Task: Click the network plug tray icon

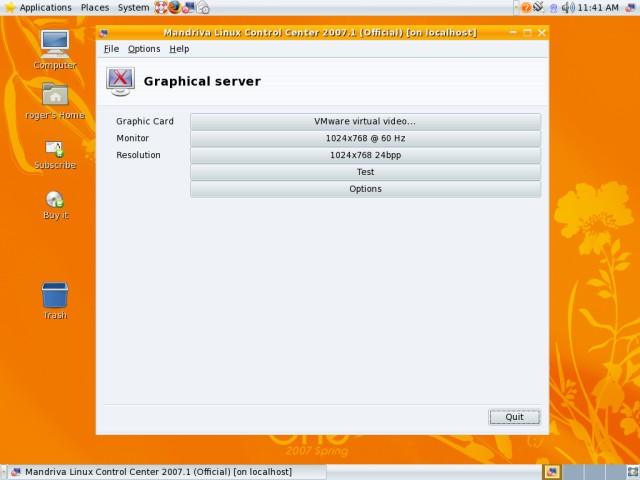Action: coord(539,7)
